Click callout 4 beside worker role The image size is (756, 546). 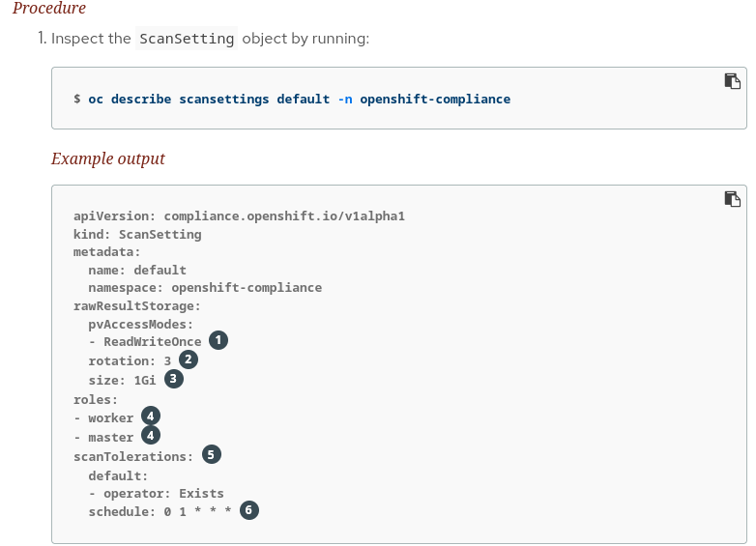click(x=151, y=417)
